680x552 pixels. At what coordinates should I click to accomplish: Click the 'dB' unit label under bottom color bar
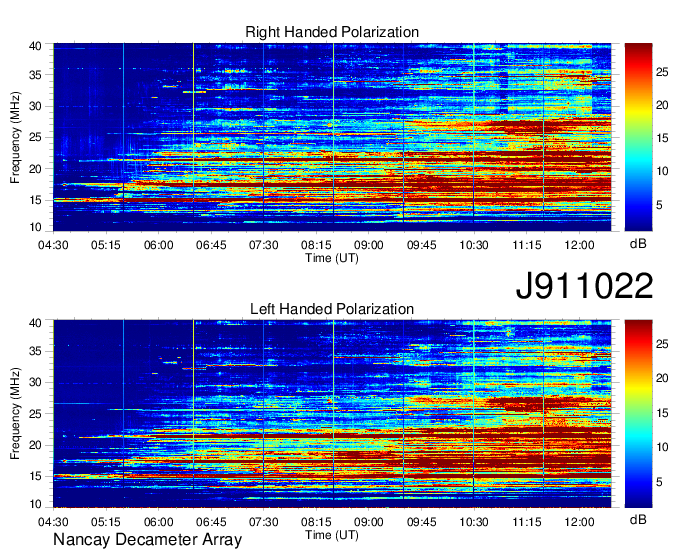(638, 519)
